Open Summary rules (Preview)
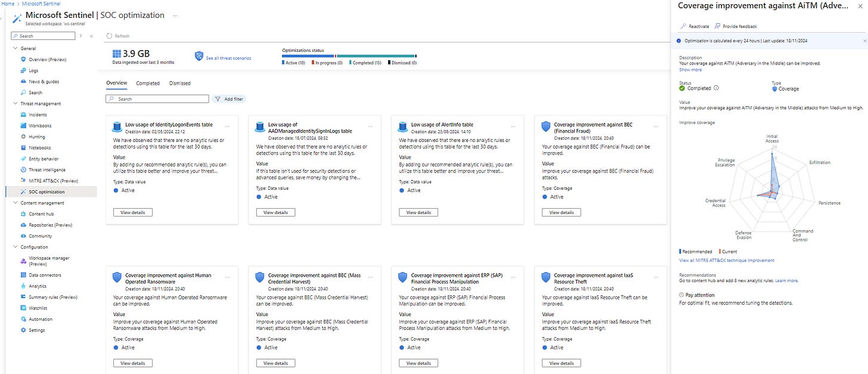 (x=53, y=297)
